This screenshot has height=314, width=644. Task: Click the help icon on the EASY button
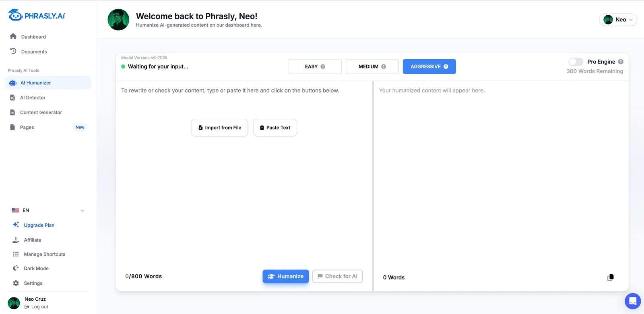tap(323, 66)
